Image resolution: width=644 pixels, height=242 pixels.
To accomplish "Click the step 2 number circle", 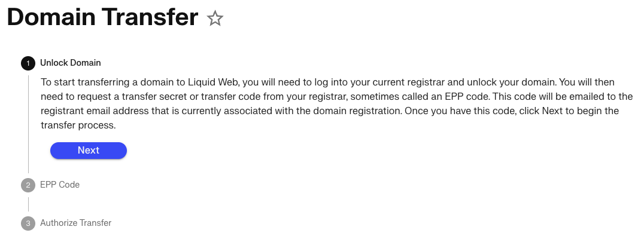I will (28, 185).
